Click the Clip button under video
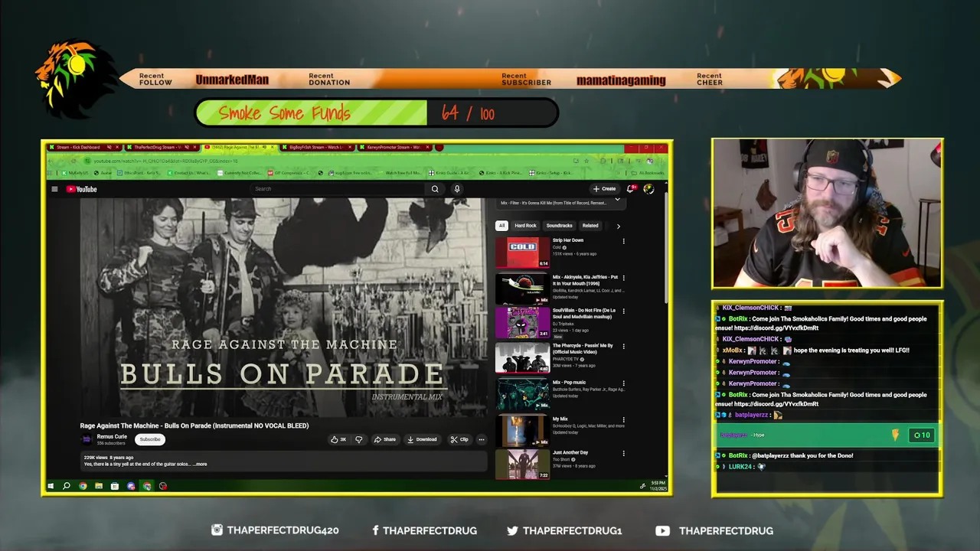 tap(459, 439)
